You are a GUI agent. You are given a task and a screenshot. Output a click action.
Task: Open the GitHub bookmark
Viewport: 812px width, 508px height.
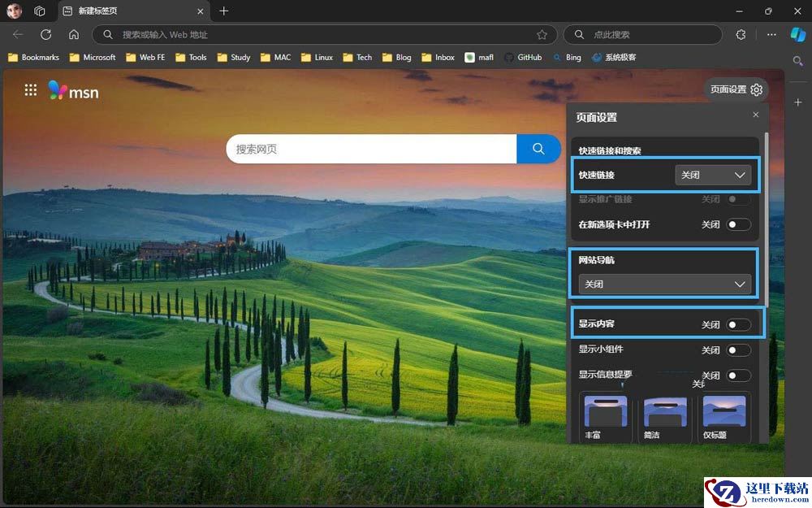pos(523,58)
